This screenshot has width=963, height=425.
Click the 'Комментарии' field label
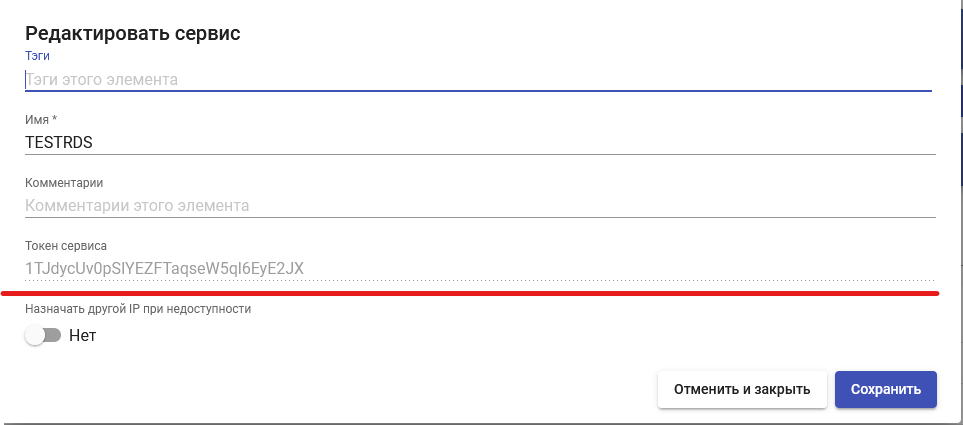[64, 183]
